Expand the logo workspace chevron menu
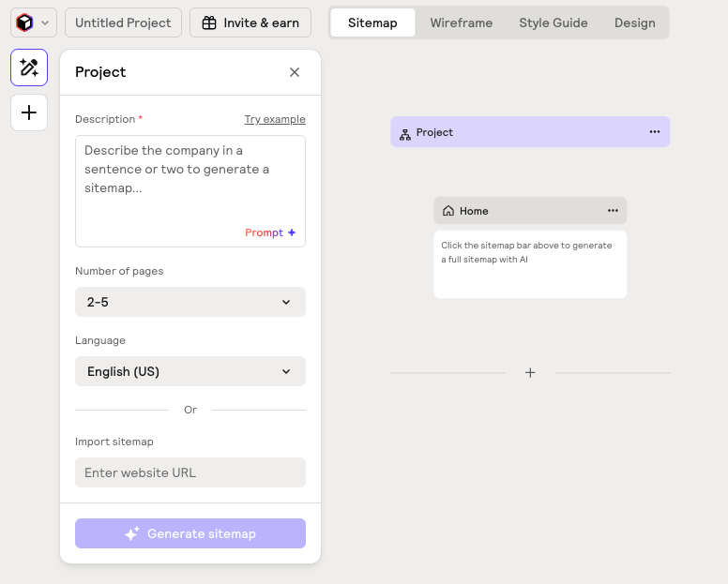728x584 pixels. (45, 22)
